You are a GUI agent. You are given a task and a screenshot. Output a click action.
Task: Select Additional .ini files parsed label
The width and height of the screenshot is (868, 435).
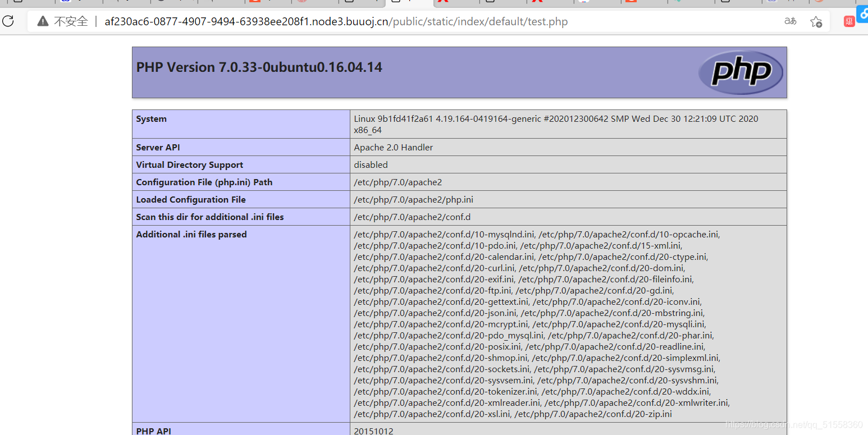coord(191,235)
